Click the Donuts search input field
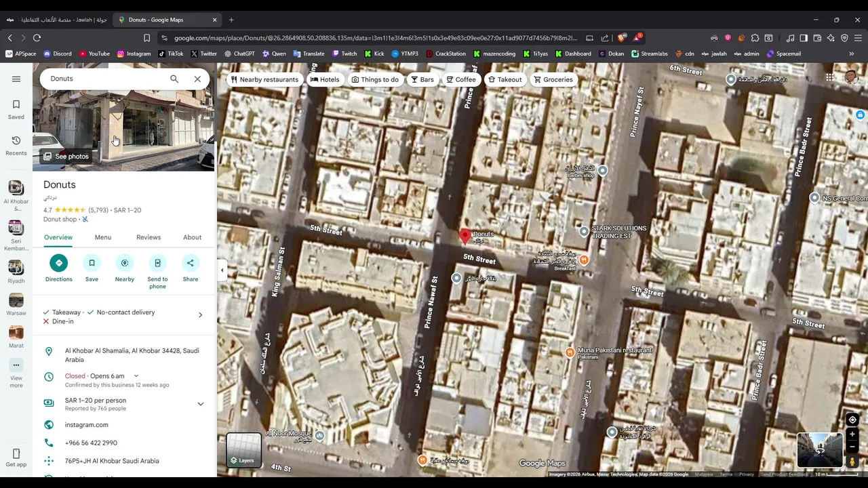The image size is (868, 488). click(105, 79)
